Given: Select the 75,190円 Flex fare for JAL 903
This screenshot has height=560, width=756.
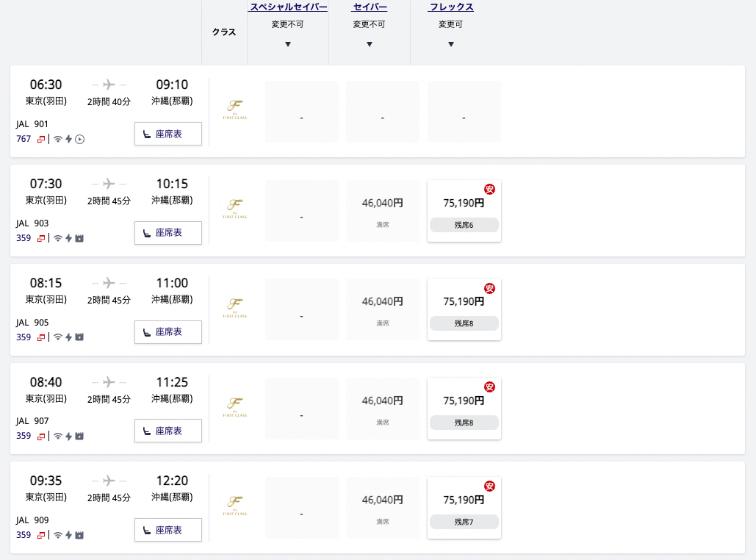Looking at the screenshot, I should tap(464, 211).
